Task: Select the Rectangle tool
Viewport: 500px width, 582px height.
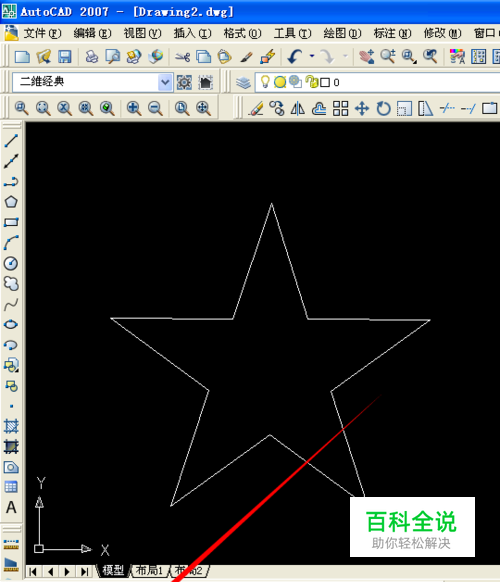Action: pos(11,222)
